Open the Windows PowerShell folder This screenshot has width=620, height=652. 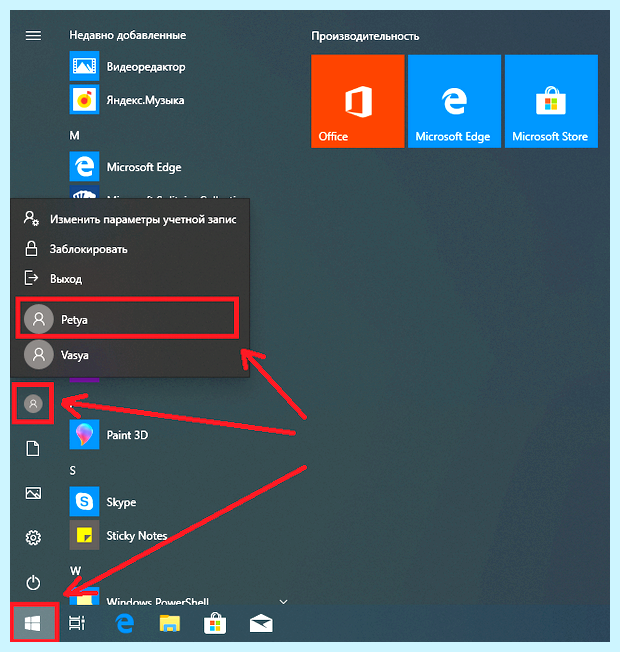pos(139,599)
